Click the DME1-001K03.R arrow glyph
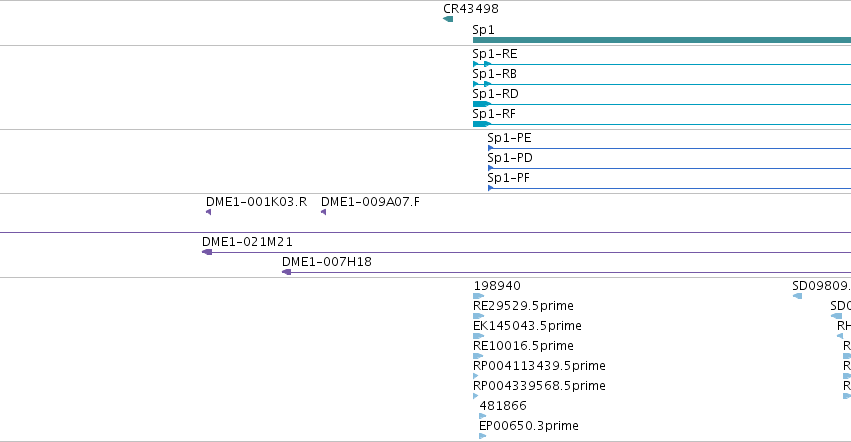The width and height of the screenshot is (851, 442). coord(208,212)
